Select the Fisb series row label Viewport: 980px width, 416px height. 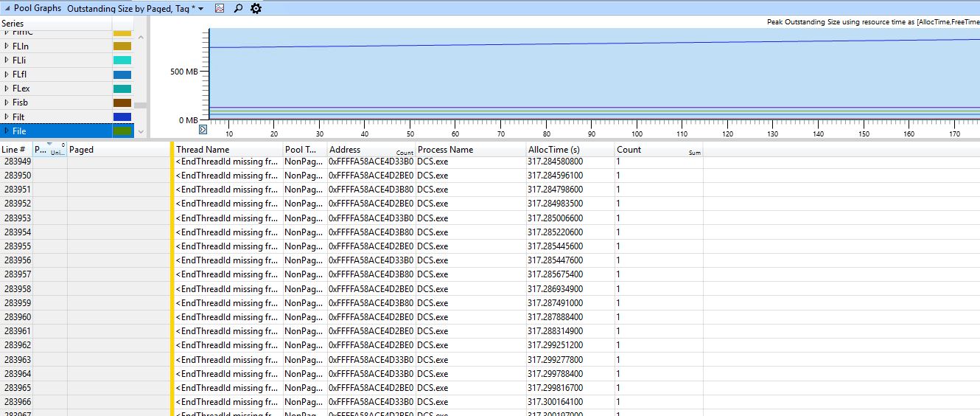20,103
